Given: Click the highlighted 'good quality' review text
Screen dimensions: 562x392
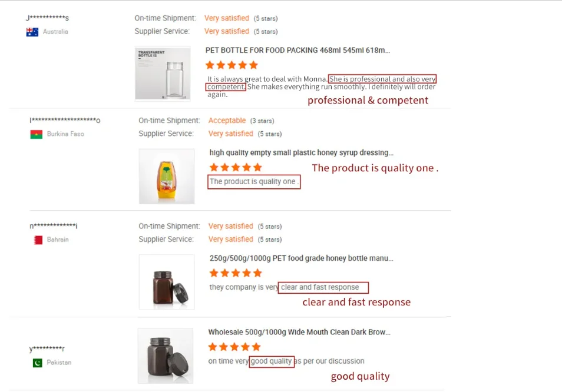Looking at the screenshot, I should click(x=271, y=361).
